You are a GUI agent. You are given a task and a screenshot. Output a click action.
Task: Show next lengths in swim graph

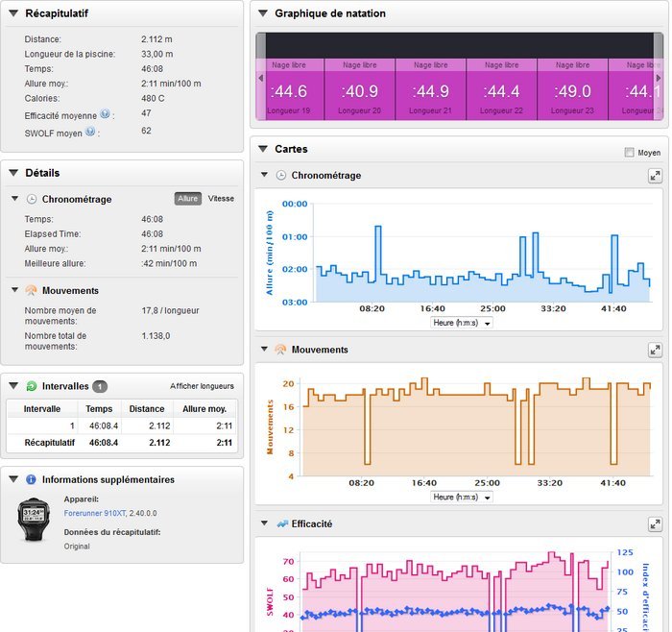(660, 78)
